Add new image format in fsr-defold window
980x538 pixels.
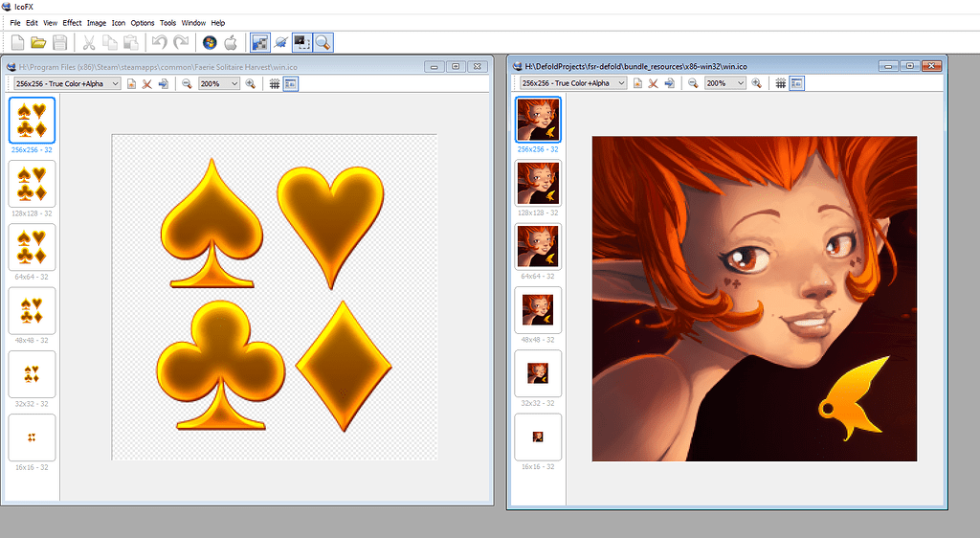(x=636, y=84)
